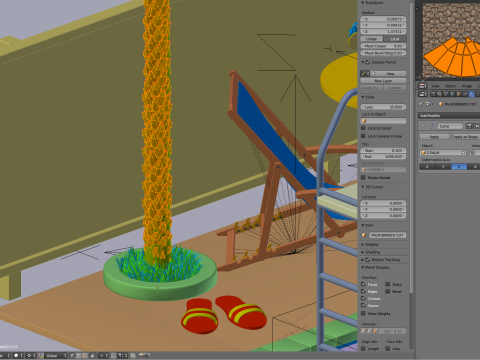Click OpenGL render active viewport icon
The width and height of the screenshot is (480, 360).
(x=141, y=356)
